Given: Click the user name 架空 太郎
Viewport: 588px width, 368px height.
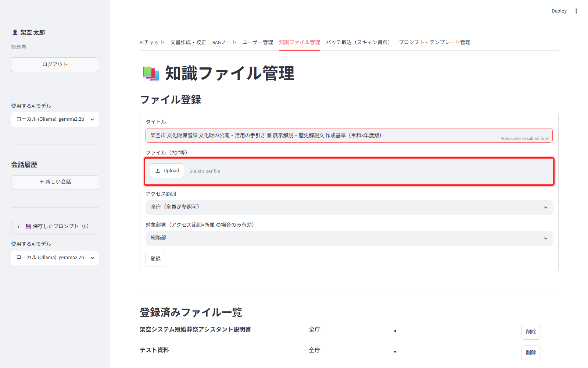Looking at the screenshot, I should (33, 32).
